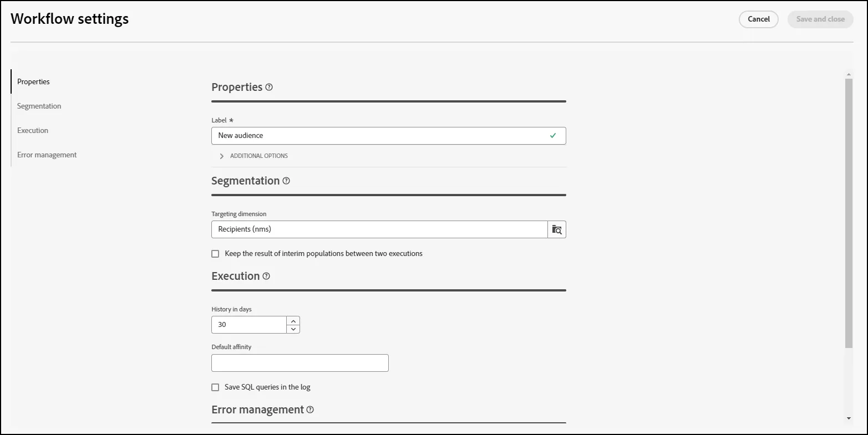This screenshot has height=435, width=868.
Task: Expand the ADDITIONAL OPTIONS section
Action: [x=253, y=156]
